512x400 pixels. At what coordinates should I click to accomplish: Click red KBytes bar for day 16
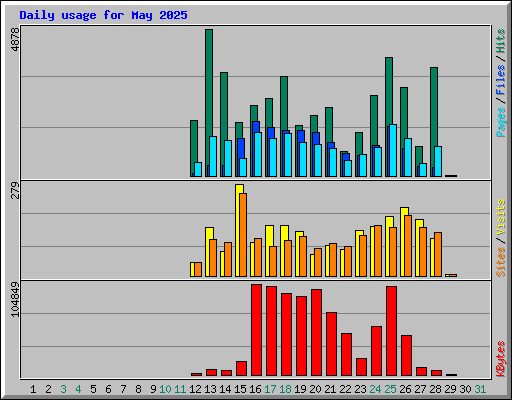[x=256, y=330]
